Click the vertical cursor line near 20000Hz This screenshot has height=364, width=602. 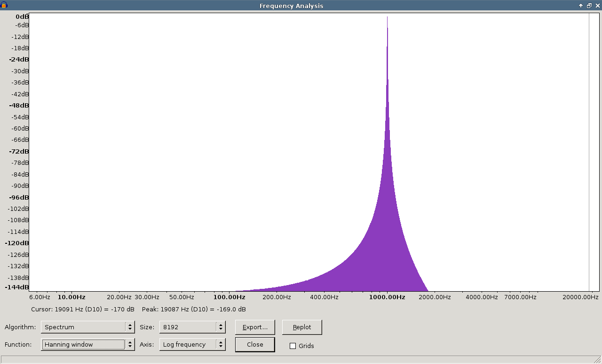pyautogui.click(x=589, y=150)
